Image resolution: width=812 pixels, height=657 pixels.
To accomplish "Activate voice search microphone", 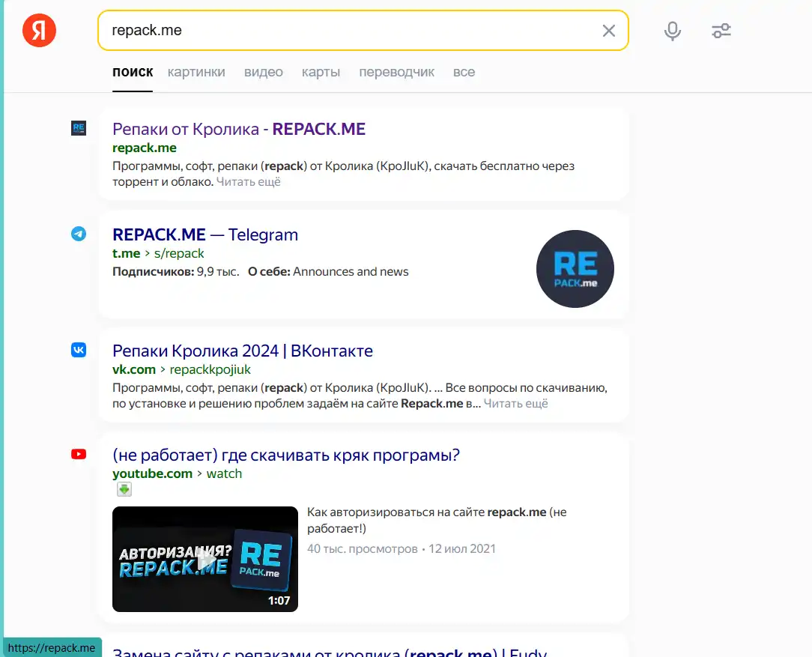I will 672,31.
